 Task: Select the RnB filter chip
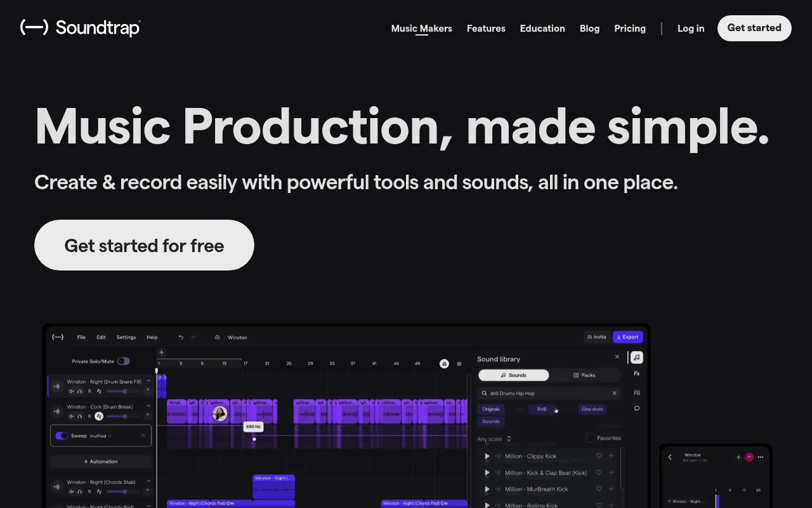[x=542, y=409]
